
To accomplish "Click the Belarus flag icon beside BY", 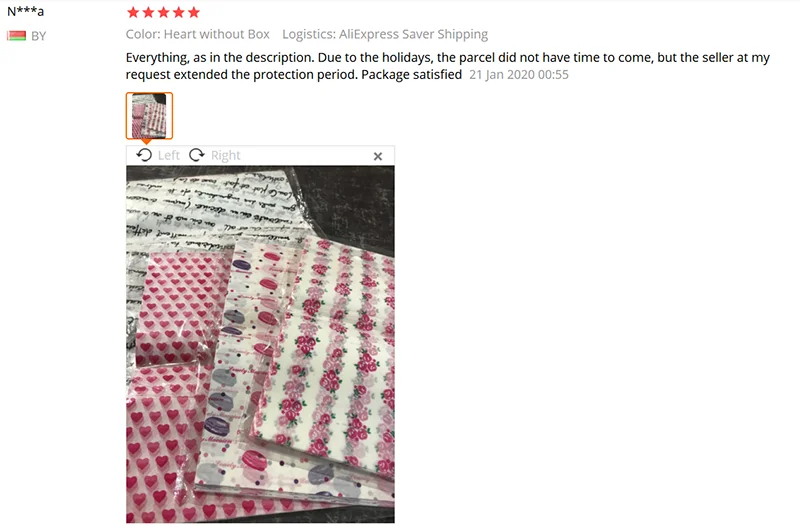I will (16, 36).
